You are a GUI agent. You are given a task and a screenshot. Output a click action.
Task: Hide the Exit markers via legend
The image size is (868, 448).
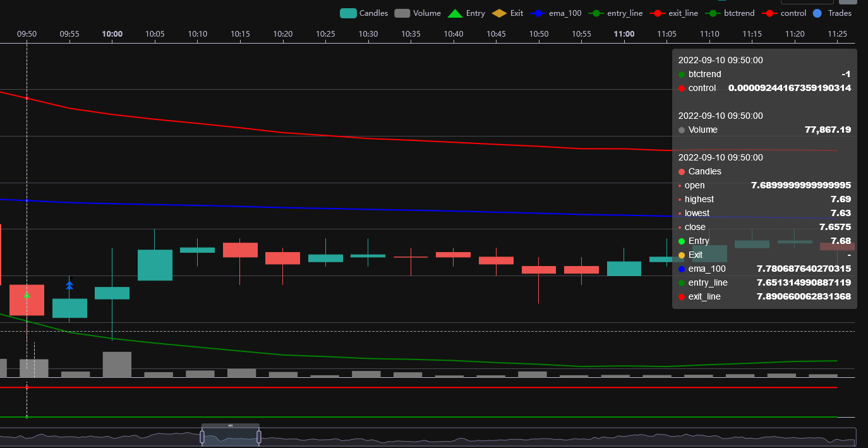click(509, 13)
